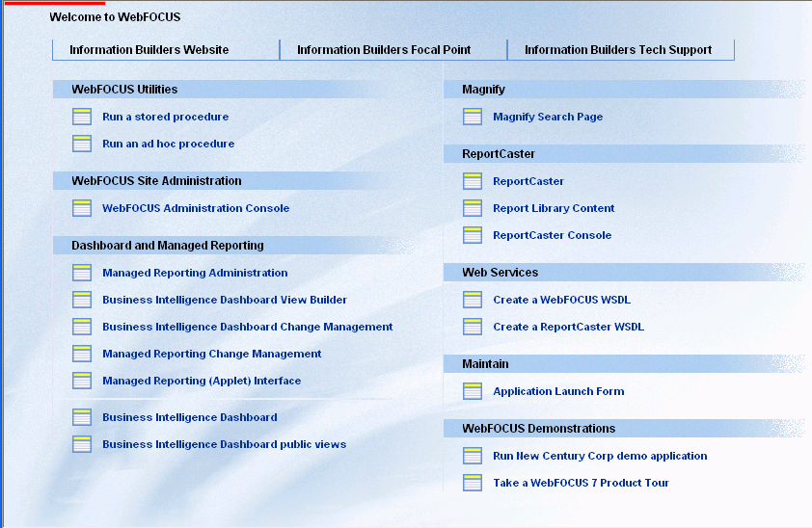Click icon beside Managed Reporting (Applet) Interface
The image size is (812, 528).
coord(82,381)
